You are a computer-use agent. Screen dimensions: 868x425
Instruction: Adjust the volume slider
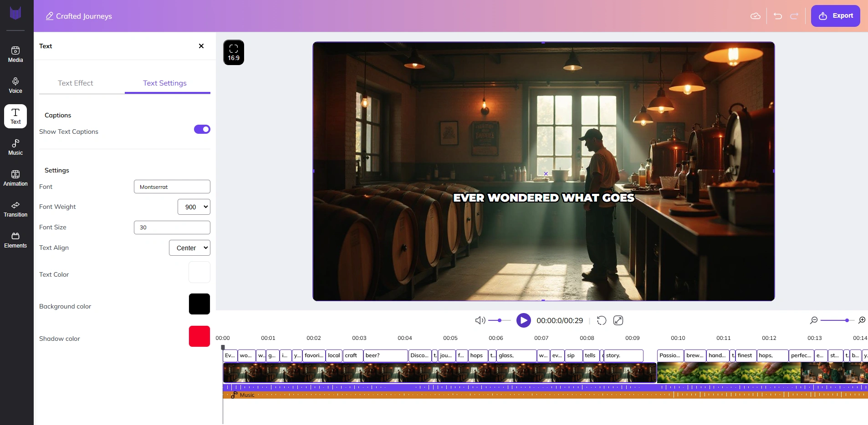point(500,320)
